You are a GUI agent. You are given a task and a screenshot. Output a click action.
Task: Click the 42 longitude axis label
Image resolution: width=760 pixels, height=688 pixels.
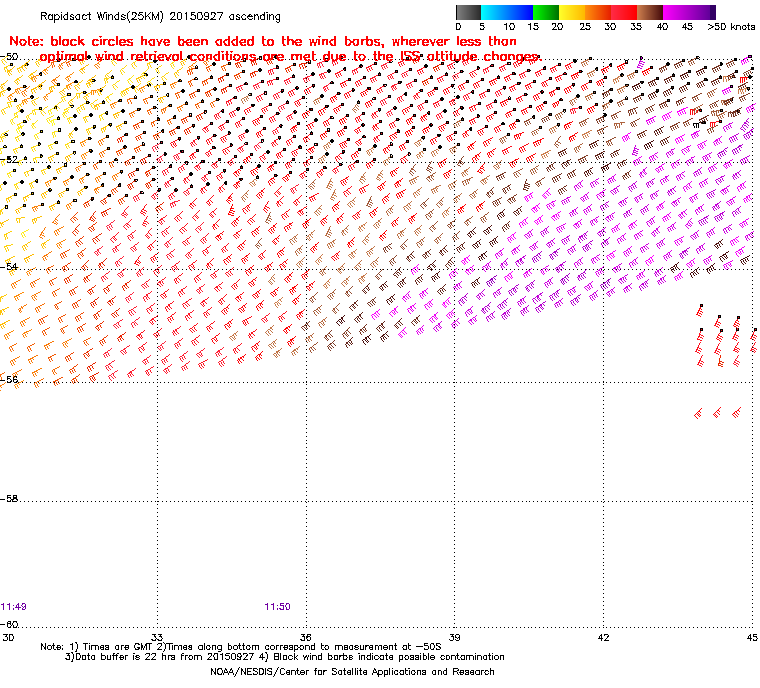tap(603, 637)
